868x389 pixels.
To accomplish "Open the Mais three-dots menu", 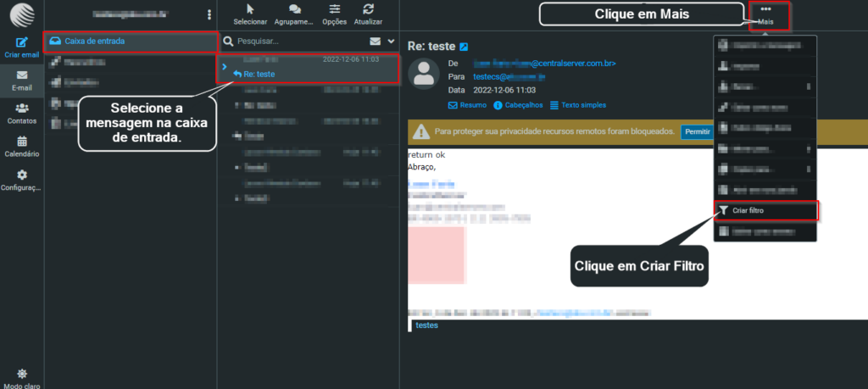I will tap(765, 14).
